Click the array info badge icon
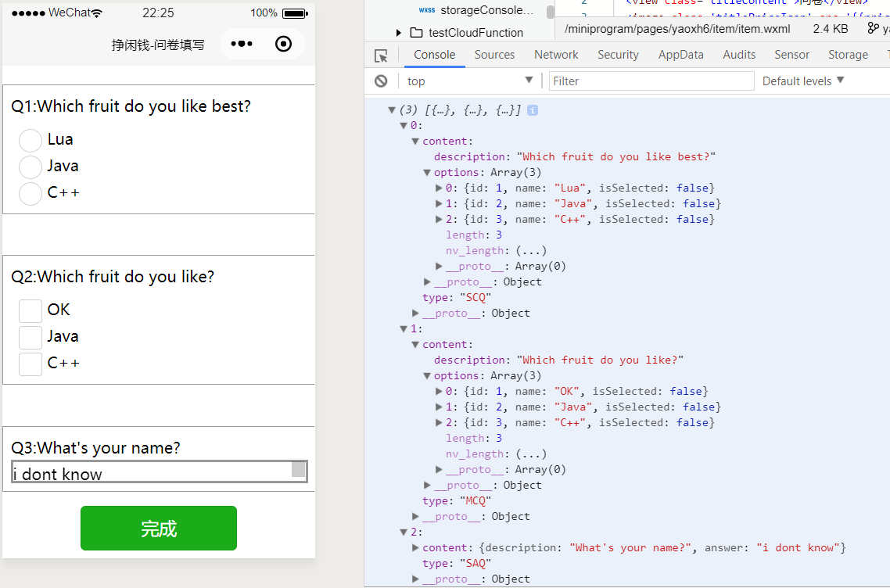Viewport: 890px width, 588px height. click(533, 110)
